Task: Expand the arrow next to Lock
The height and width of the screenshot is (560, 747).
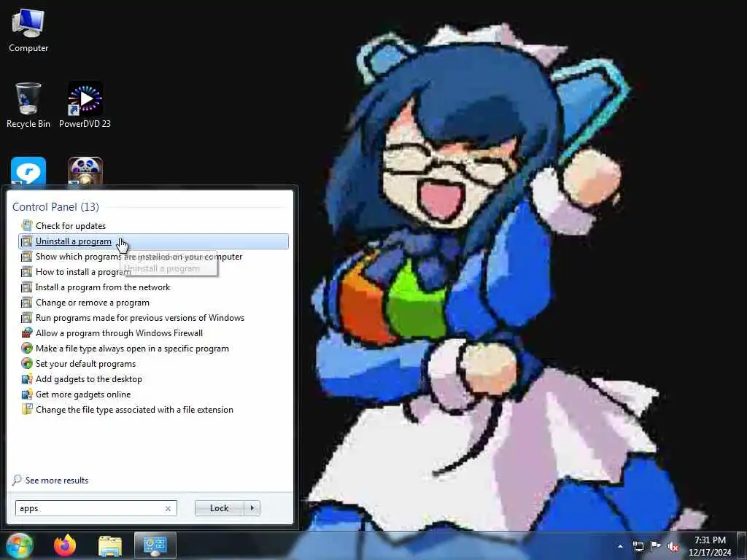Action: coord(252,508)
